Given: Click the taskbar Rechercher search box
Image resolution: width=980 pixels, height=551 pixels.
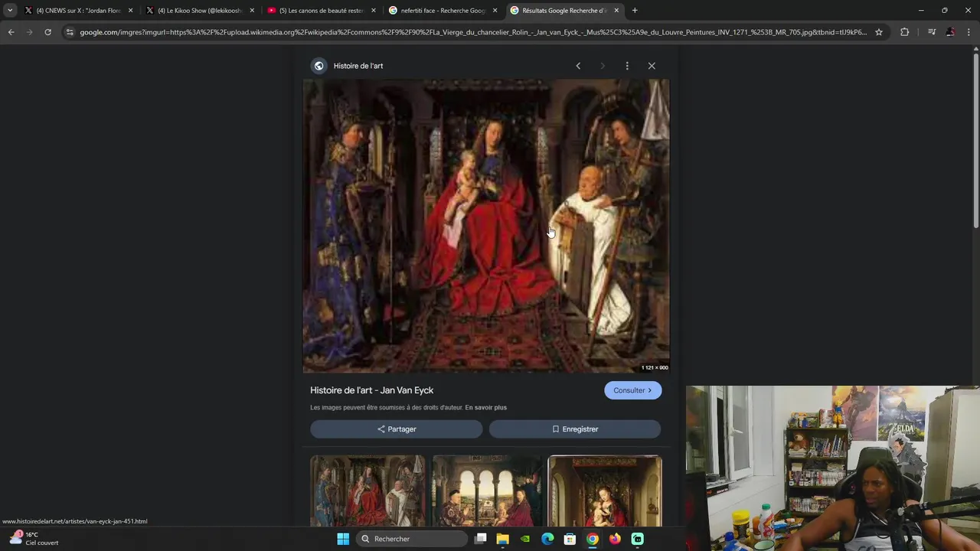Looking at the screenshot, I should (x=412, y=539).
